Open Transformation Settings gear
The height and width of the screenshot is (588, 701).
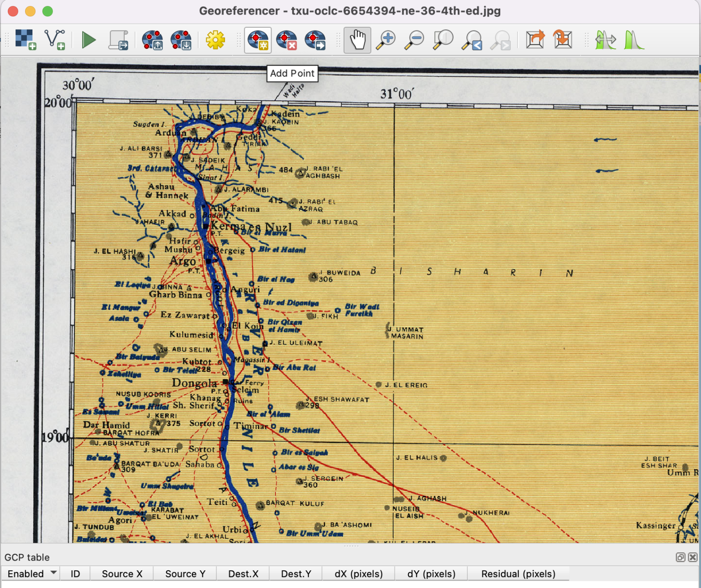[x=215, y=40]
